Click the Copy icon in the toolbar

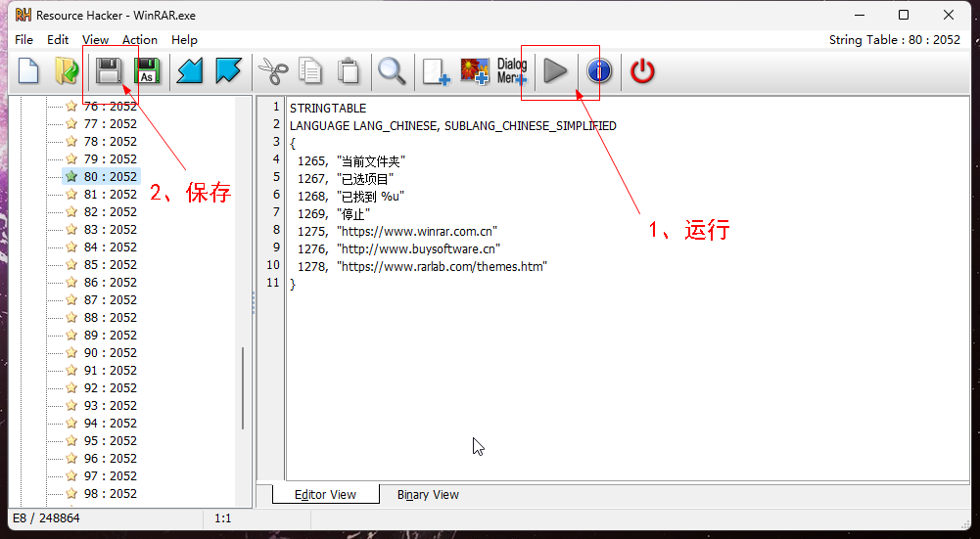tap(310, 70)
